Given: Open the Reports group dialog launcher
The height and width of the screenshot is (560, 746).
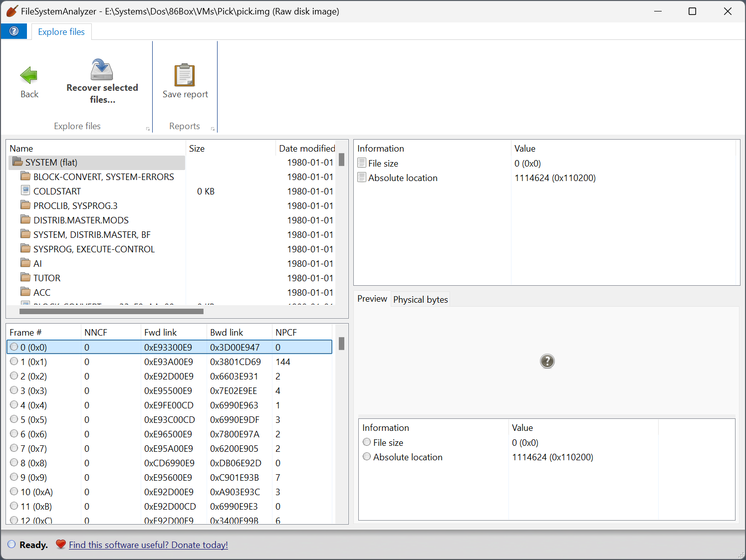Looking at the screenshot, I should (213, 129).
